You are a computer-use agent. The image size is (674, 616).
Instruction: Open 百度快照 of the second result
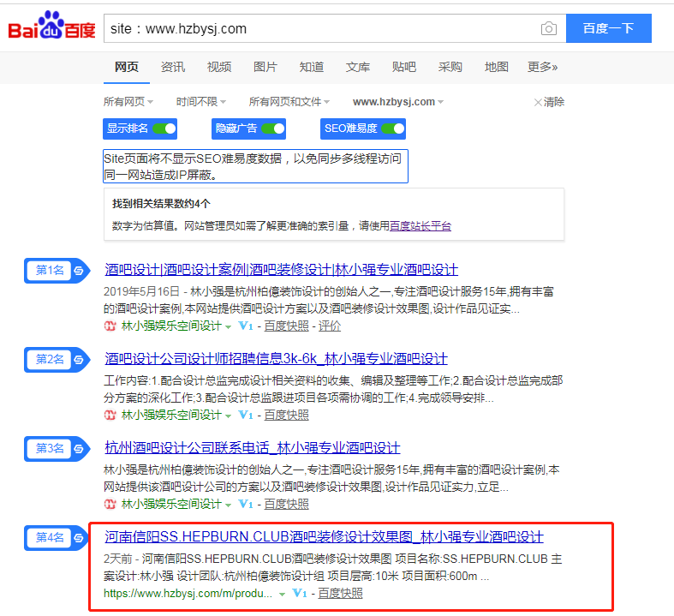[x=286, y=416]
